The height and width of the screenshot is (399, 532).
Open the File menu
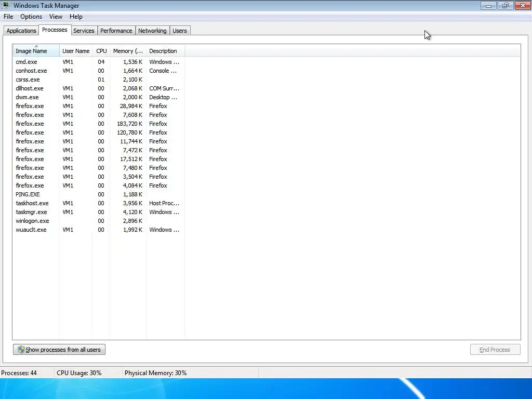click(x=8, y=17)
